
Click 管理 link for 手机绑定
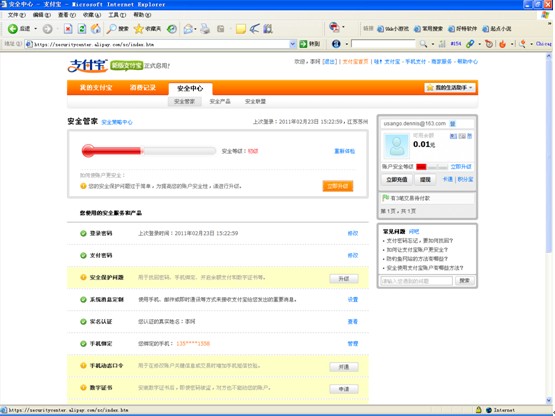[353, 343]
